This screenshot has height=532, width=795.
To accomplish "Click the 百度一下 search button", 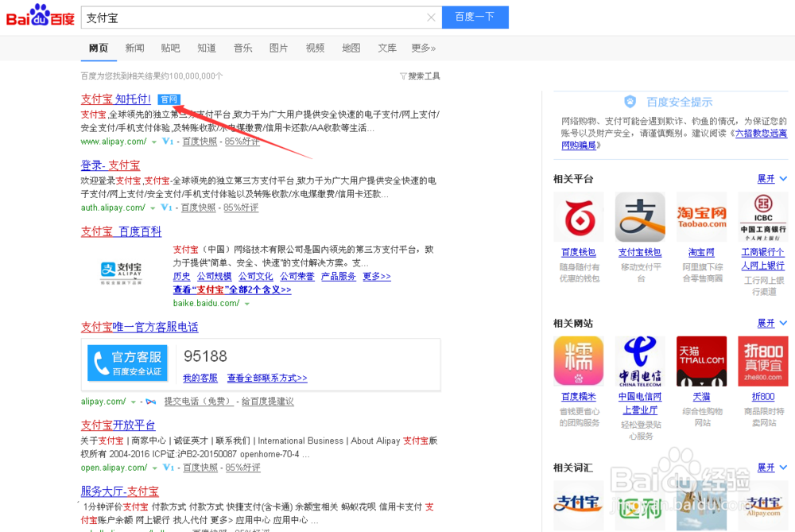I will (475, 17).
